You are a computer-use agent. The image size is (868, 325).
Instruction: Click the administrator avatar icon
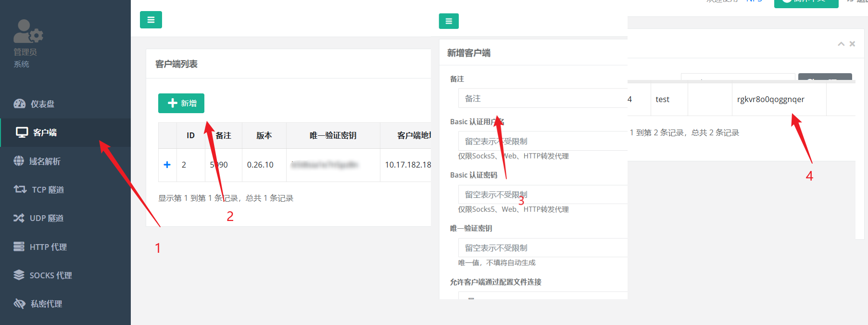click(x=28, y=31)
